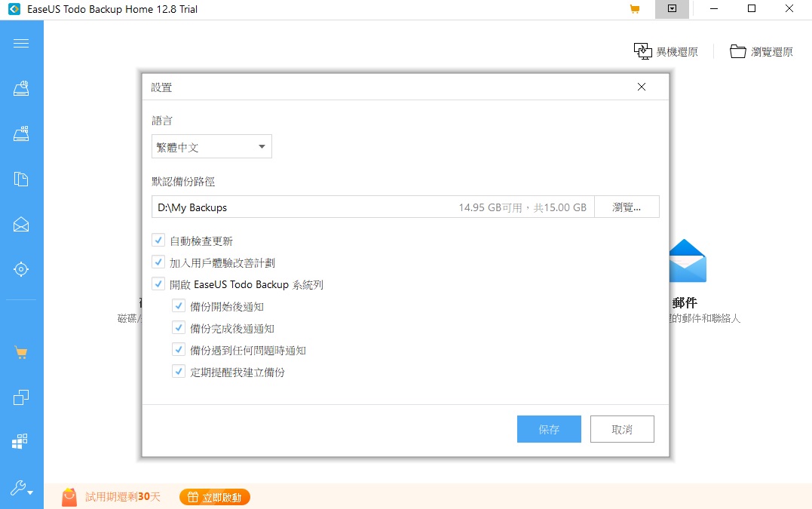The image size is (812, 509).
Task: Select the system backup sidebar icon
Action: [x=20, y=133]
